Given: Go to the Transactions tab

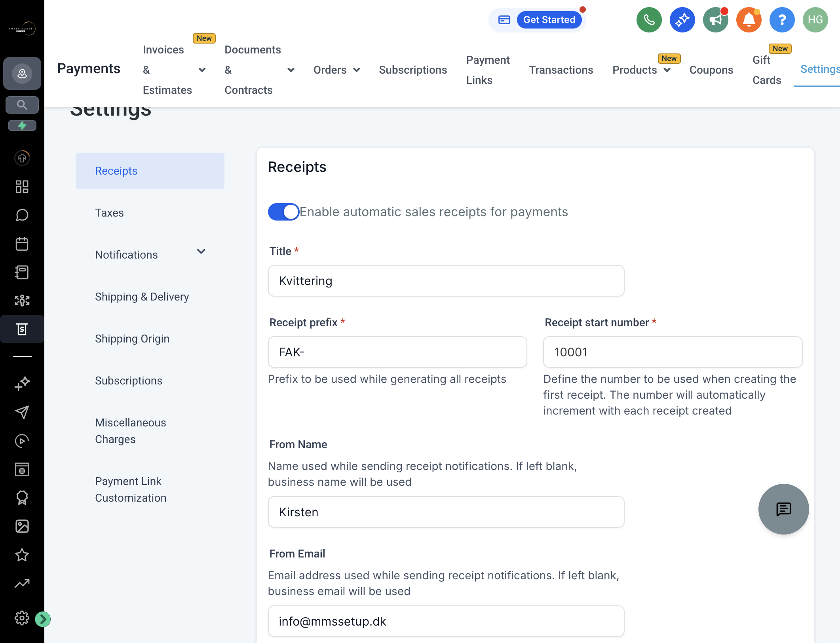Looking at the screenshot, I should 561,70.
